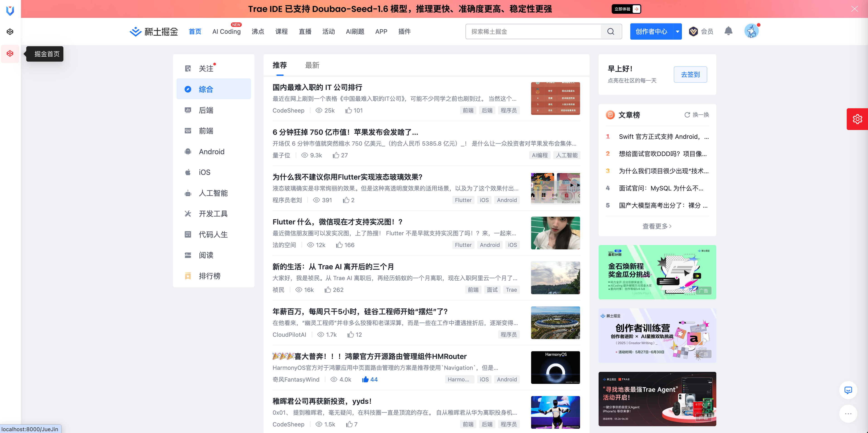Click the red settings gear button
The image size is (868, 433).
857,119
